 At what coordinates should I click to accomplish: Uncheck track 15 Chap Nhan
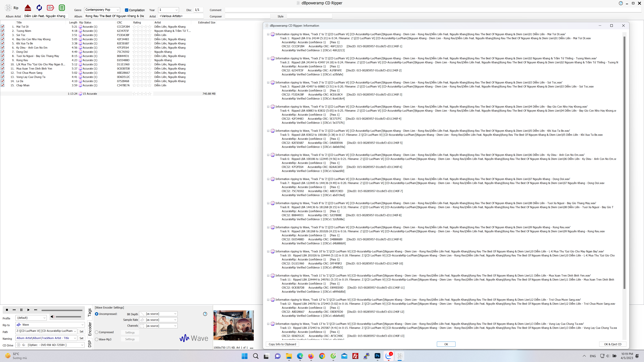click(x=3, y=85)
